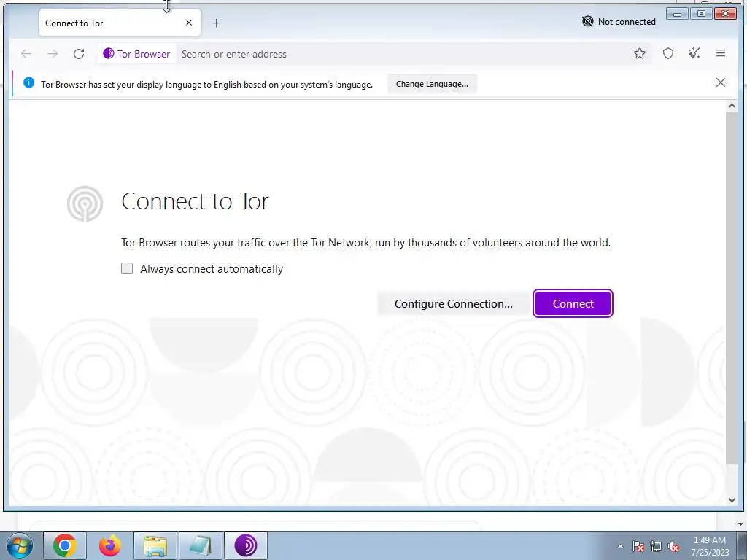Show hidden system tray icons
This screenshot has width=747, height=560.
click(x=620, y=546)
